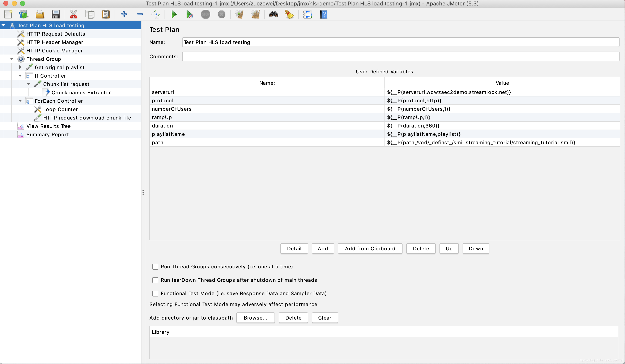This screenshot has height=364, width=625.
Task: Click the scissors Cut icon
Action: coord(73,14)
